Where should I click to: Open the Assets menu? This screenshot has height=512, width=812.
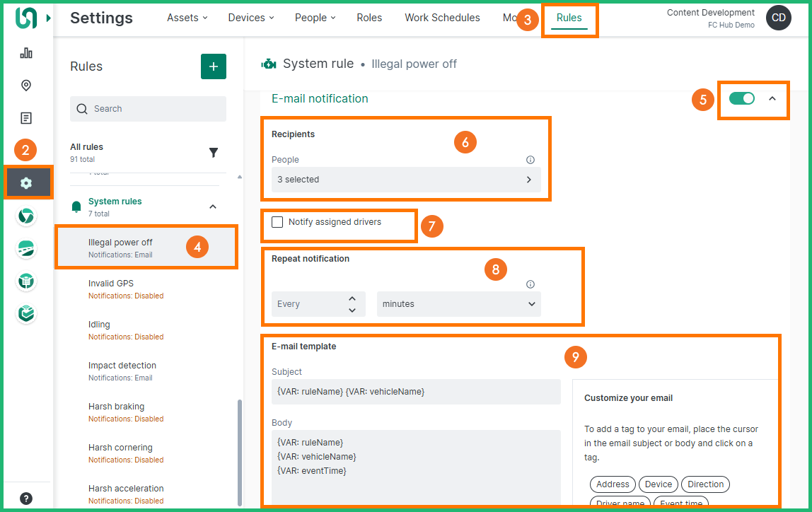point(187,18)
